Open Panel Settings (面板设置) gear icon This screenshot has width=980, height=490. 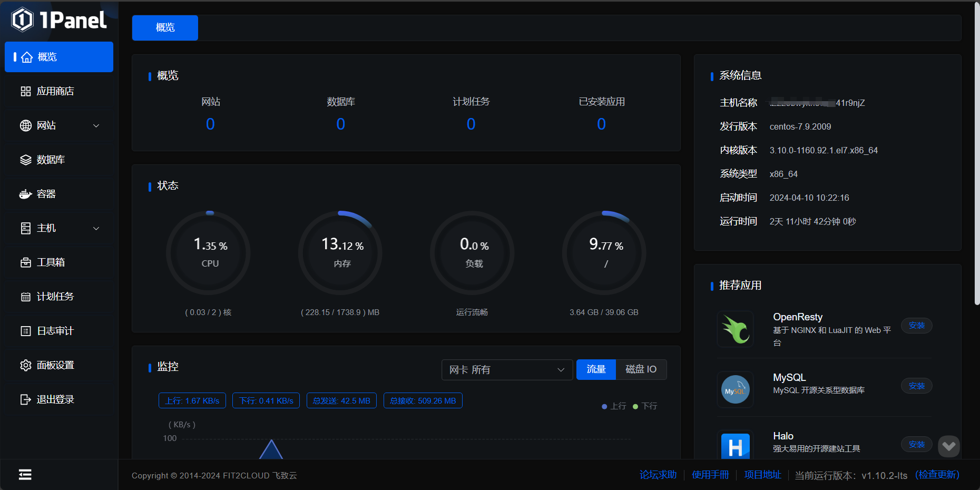(x=25, y=365)
